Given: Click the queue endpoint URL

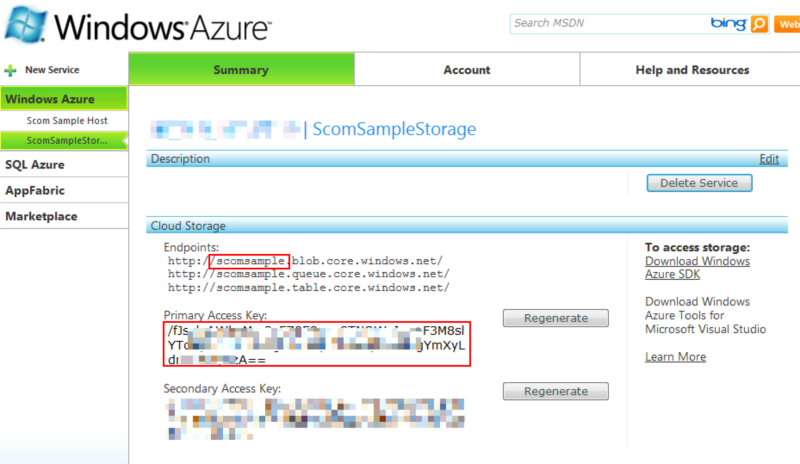Looking at the screenshot, I should coord(309,274).
